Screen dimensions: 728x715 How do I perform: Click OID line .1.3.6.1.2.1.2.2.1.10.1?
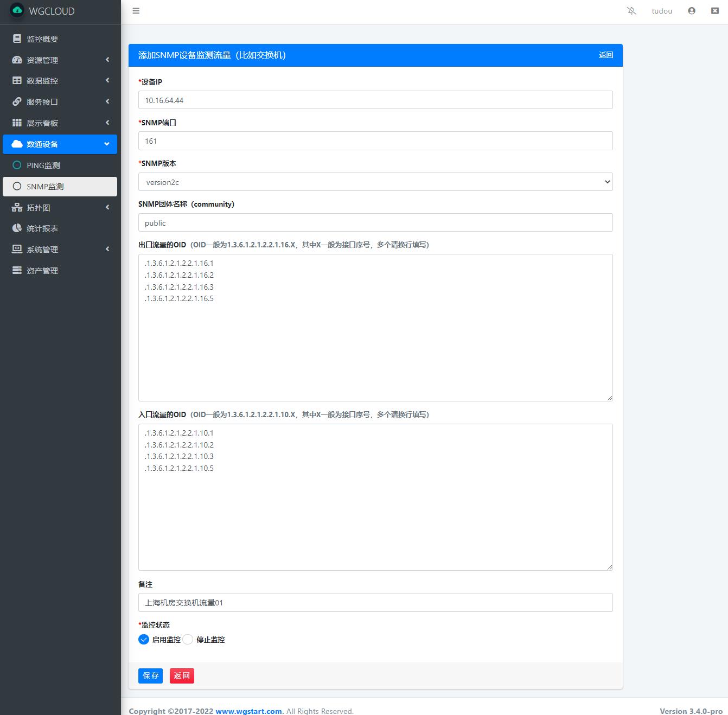pyautogui.click(x=179, y=433)
